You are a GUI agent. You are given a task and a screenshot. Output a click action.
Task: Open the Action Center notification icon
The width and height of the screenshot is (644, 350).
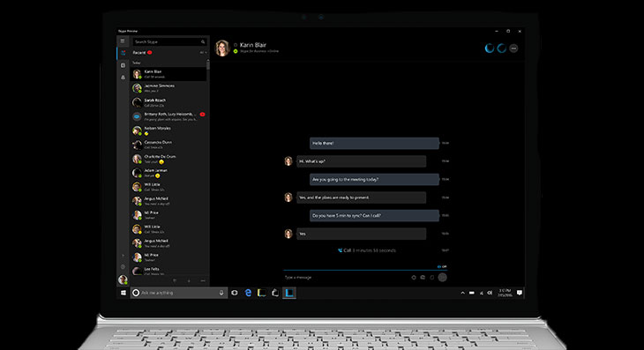519,293
